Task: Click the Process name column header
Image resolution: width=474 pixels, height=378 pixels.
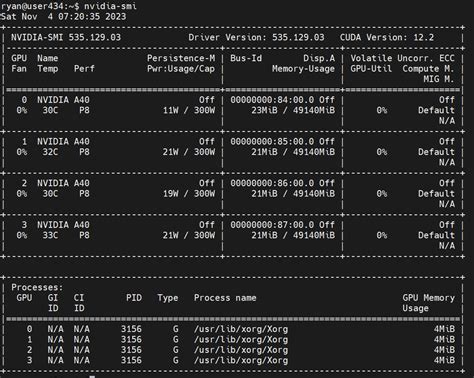Action: click(225, 298)
